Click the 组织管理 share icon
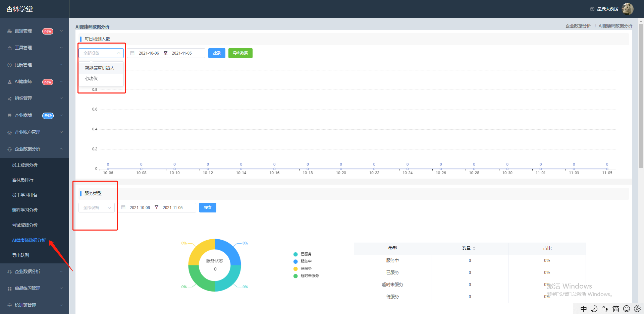644x314 pixels. [9, 99]
